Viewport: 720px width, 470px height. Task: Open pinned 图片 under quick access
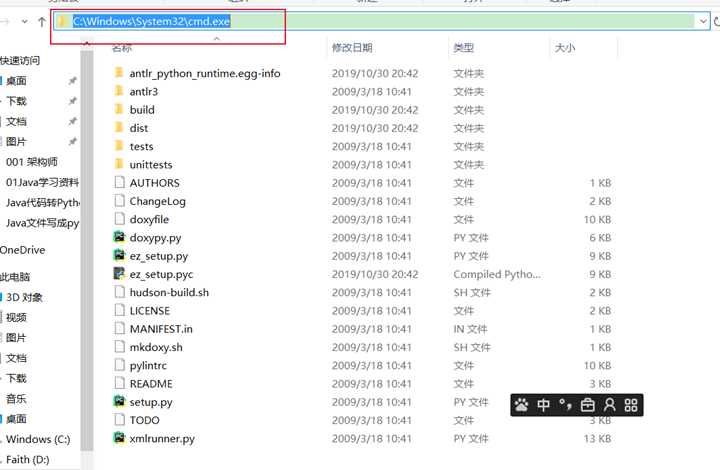[x=16, y=141]
